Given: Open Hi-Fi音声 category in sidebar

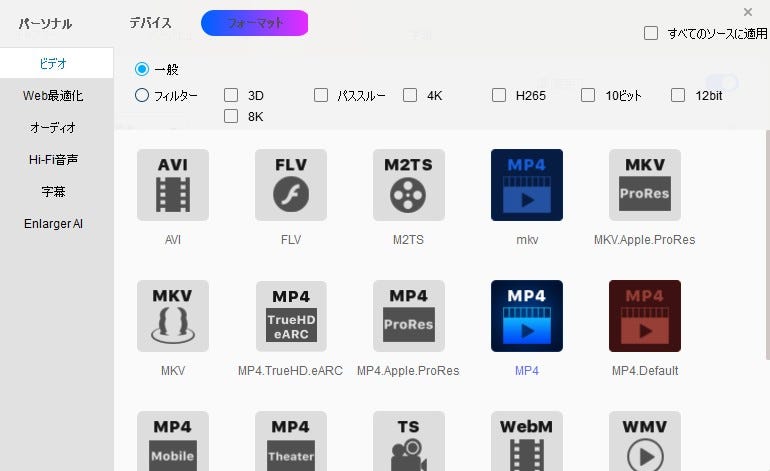Looking at the screenshot, I should (x=53, y=160).
